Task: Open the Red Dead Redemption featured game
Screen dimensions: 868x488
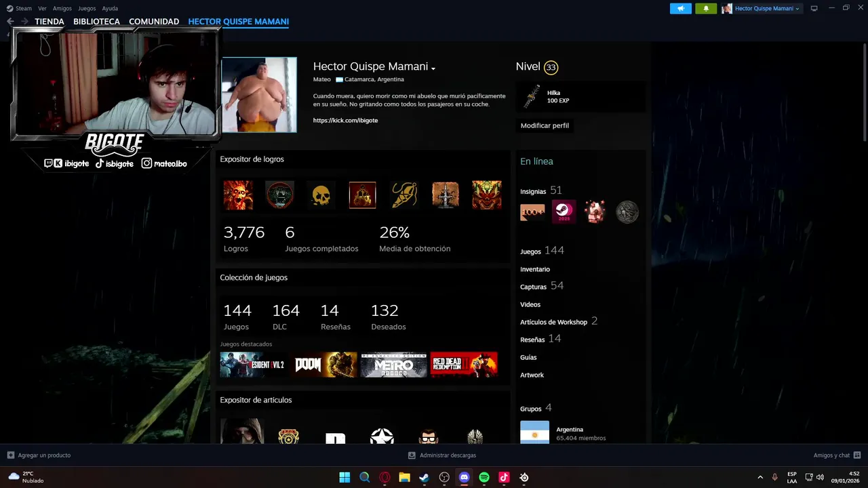Action: [464, 365]
